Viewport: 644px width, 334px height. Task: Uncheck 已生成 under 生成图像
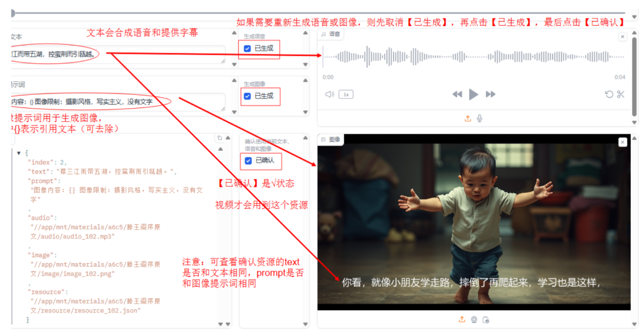click(248, 96)
